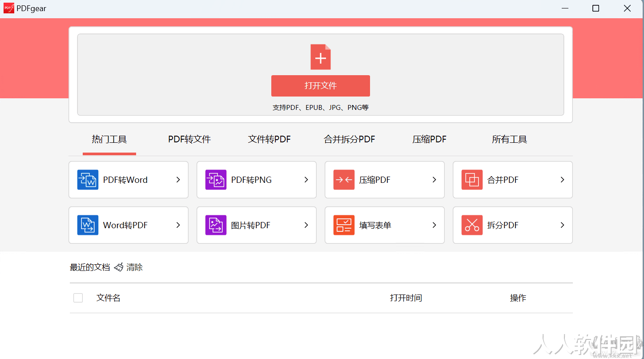
Task: Click 清除 to clear recent documents
Action: coord(135,267)
